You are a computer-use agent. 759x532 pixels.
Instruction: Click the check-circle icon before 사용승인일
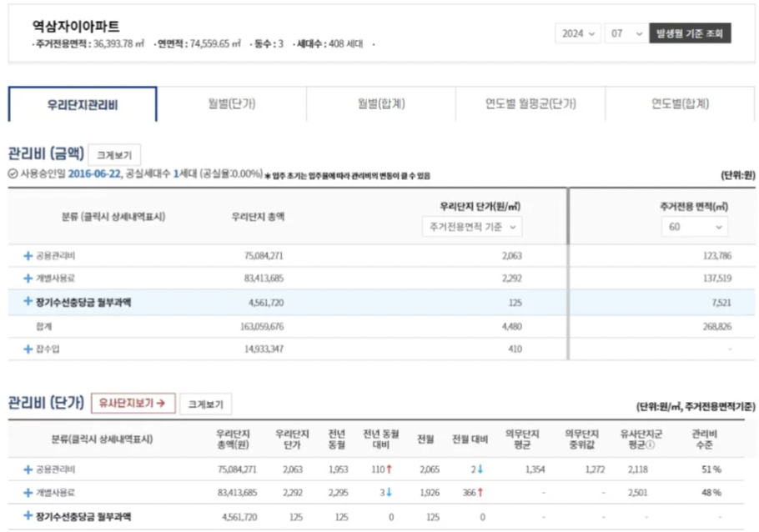13,173
